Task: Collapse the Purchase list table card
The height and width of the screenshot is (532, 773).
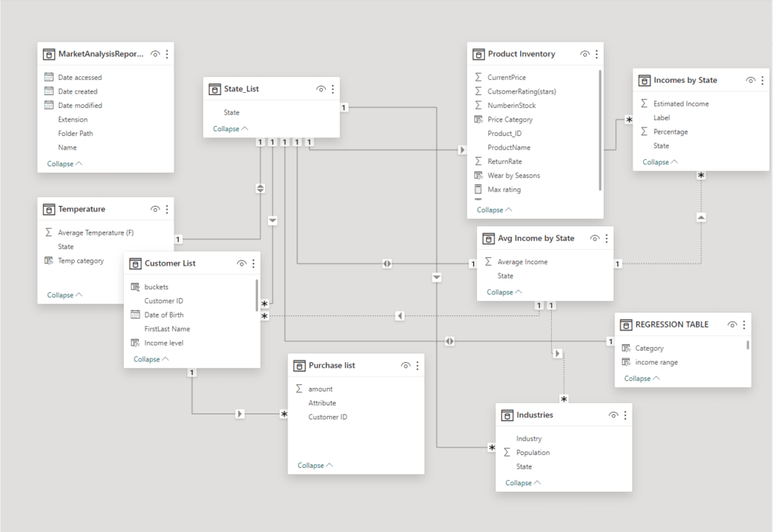Action: tap(315, 466)
